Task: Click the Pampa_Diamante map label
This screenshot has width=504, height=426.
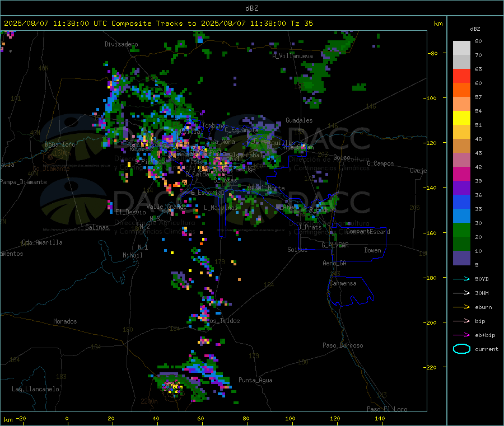Action: tap(24, 182)
